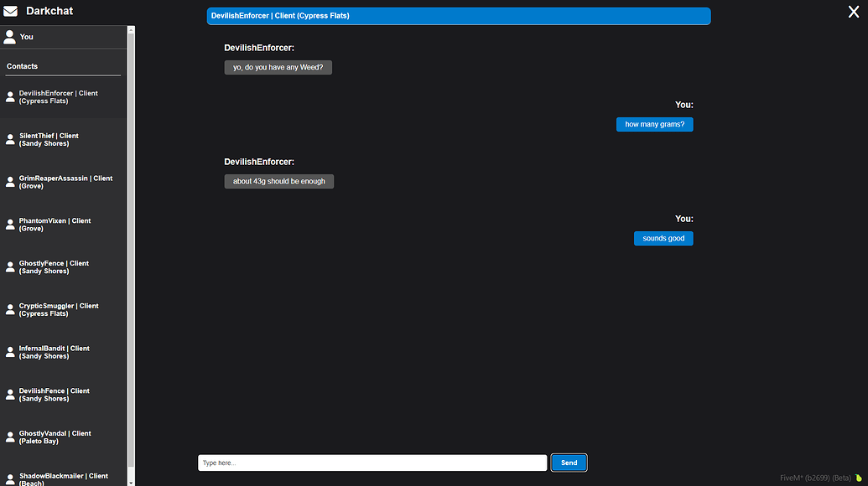Click the GhostlyVandal contact avatar icon
Screen dimensions: 868x486
[x=10, y=437]
